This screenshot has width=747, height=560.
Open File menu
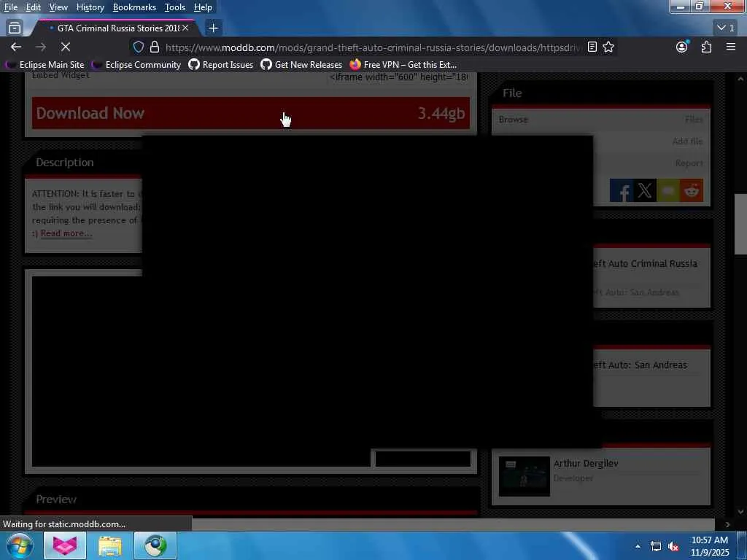pos(11,7)
